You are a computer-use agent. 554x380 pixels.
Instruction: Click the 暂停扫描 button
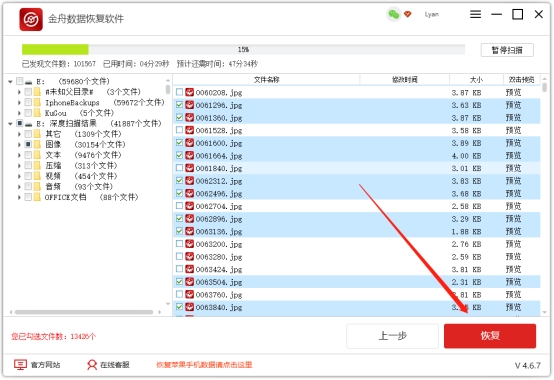coord(507,50)
